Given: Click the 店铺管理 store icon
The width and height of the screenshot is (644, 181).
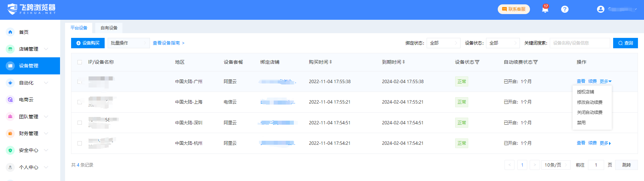Looking at the screenshot, I should (x=10, y=49).
